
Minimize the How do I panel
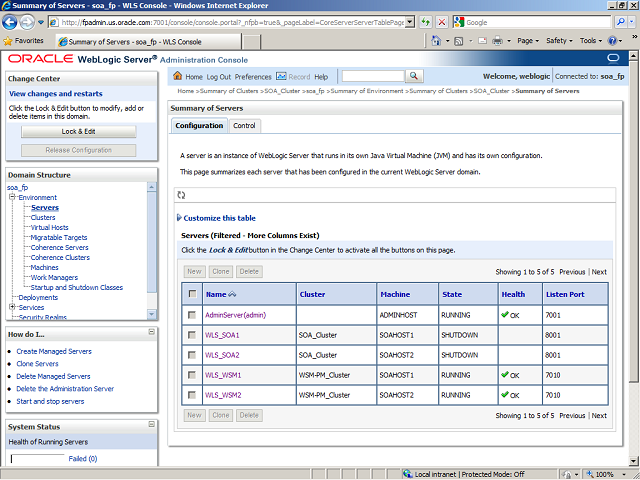[151, 334]
